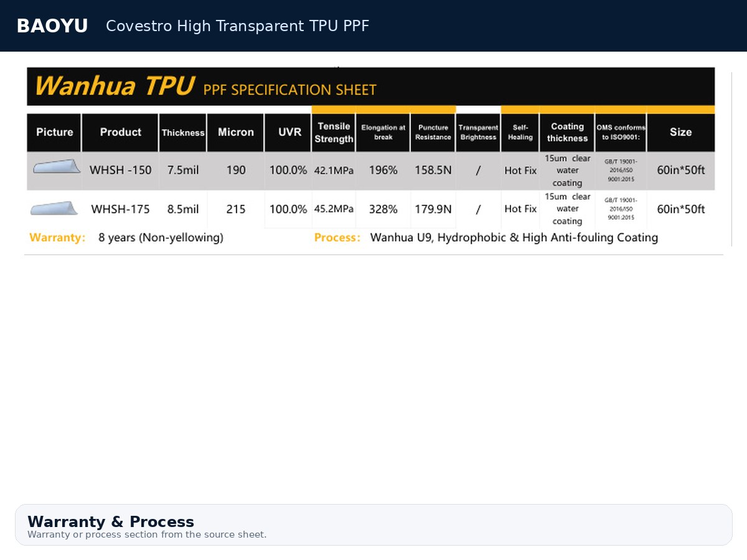The height and width of the screenshot is (560, 747).
Task: Click 'Hot Fix' in the WHSH -150 row
Action: (520, 170)
